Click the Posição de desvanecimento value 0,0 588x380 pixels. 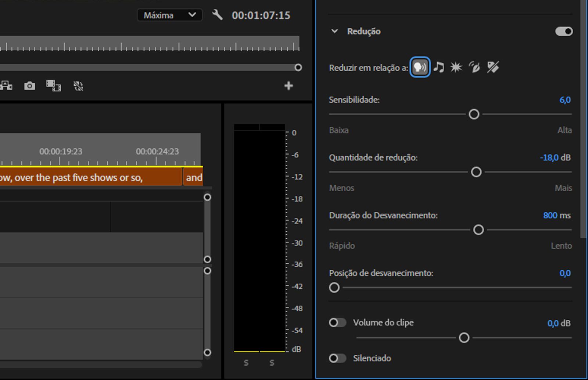coord(565,273)
